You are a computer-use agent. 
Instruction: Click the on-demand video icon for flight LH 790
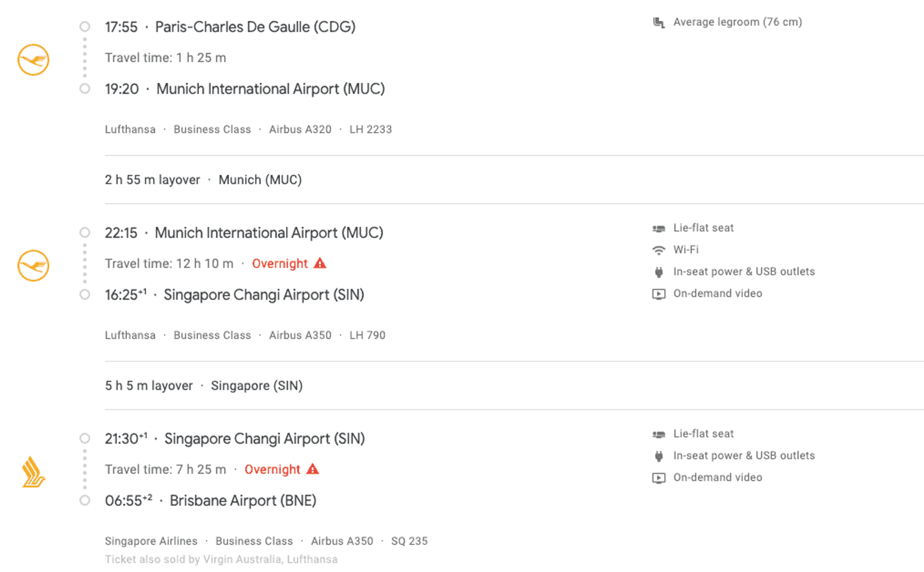[658, 294]
